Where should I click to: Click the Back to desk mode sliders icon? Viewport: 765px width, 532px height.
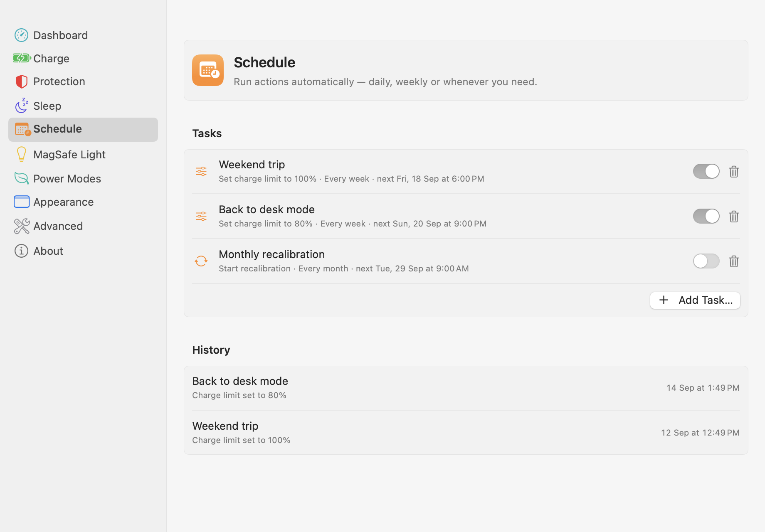pyautogui.click(x=201, y=216)
